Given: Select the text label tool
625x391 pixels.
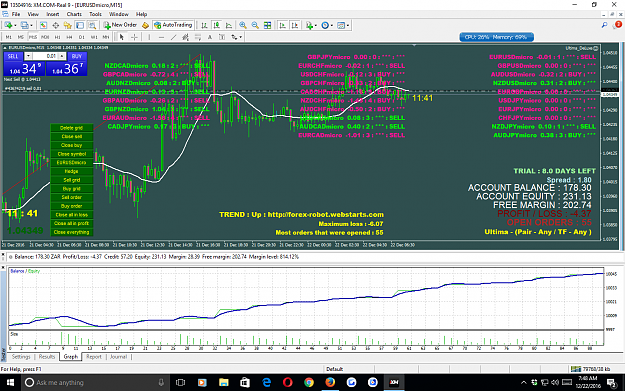Looking at the screenshot, I should coord(222,37).
